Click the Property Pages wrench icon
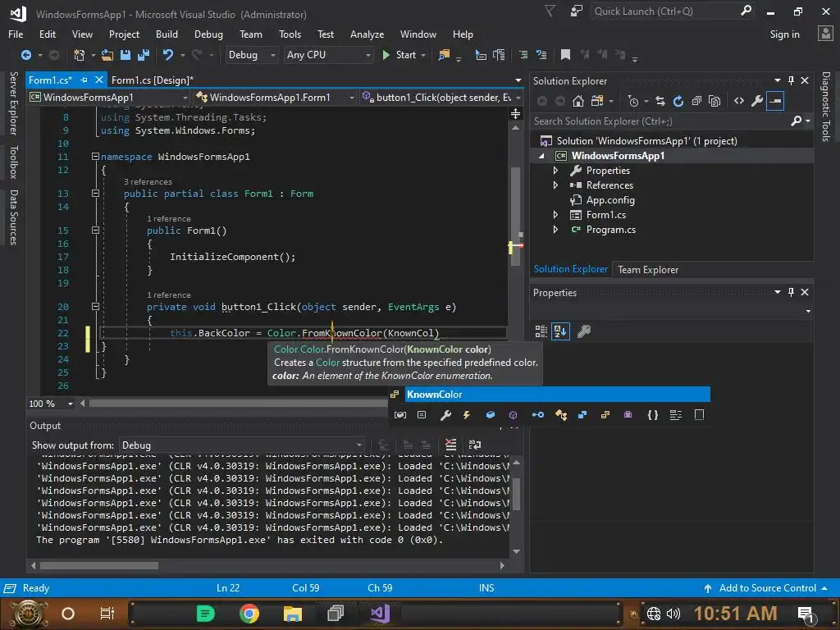Viewport: 840px width, 630px height. pos(584,331)
